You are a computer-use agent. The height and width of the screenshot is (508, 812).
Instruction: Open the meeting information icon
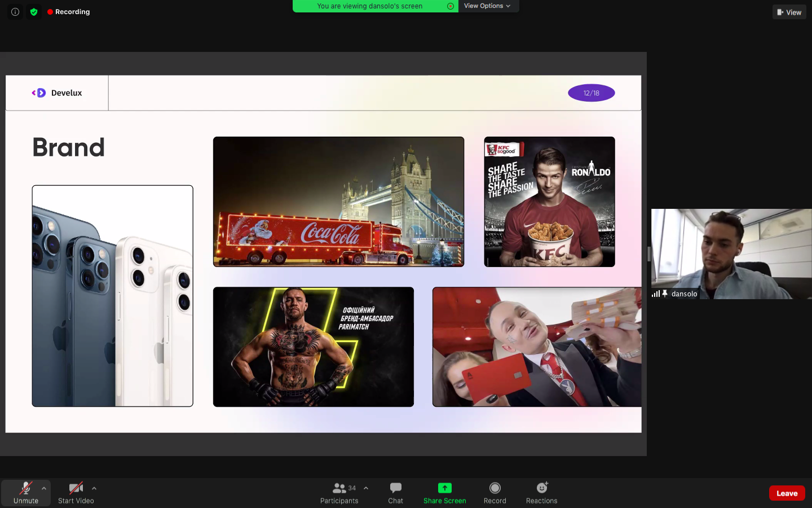(x=15, y=12)
